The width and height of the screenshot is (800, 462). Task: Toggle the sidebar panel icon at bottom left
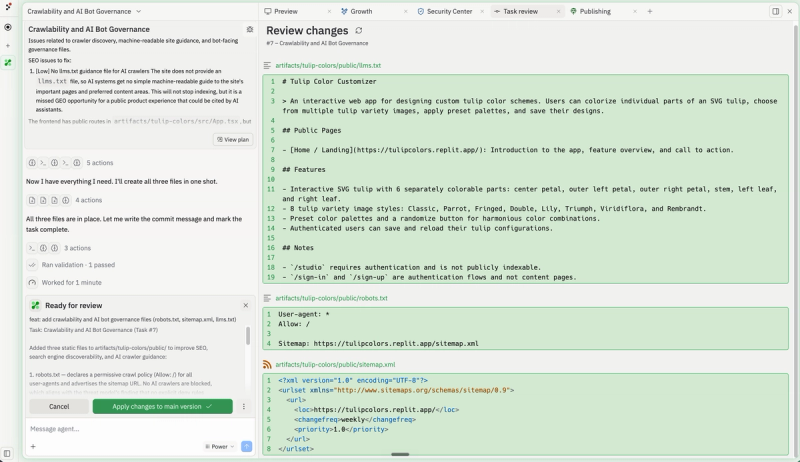point(7,453)
